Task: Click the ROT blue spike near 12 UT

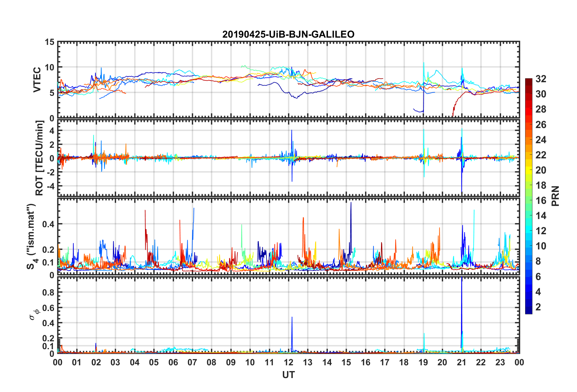Action: 292,156
